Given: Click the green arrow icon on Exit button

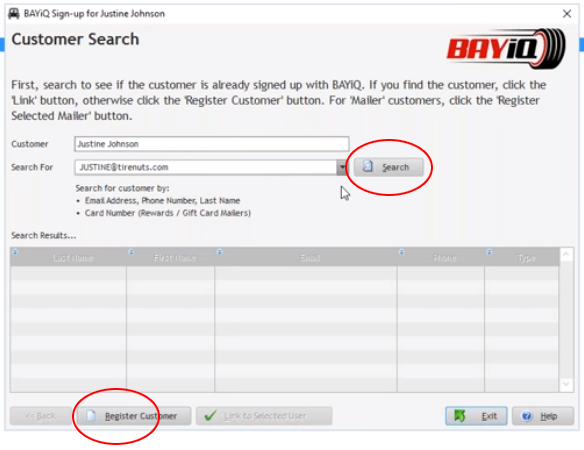Looking at the screenshot, I should coord(460,415).
